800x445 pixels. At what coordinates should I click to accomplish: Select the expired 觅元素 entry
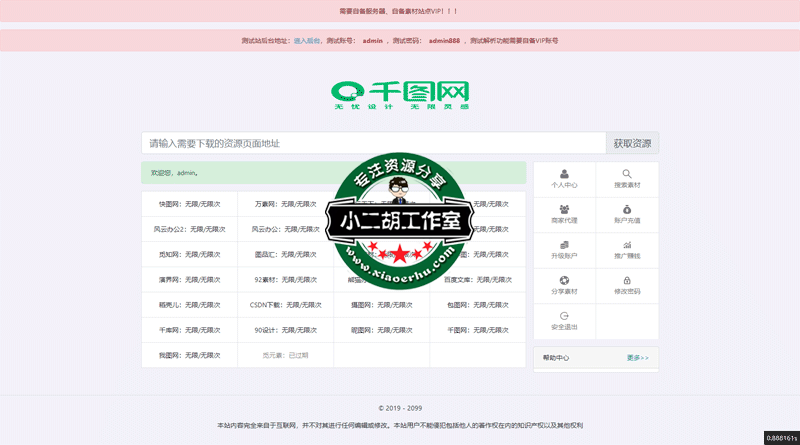(285, 355)
